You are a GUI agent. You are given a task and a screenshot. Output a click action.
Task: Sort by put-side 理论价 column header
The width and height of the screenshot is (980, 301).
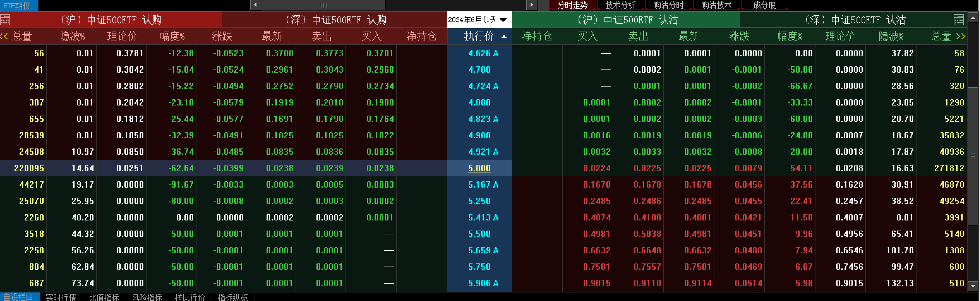840,37
